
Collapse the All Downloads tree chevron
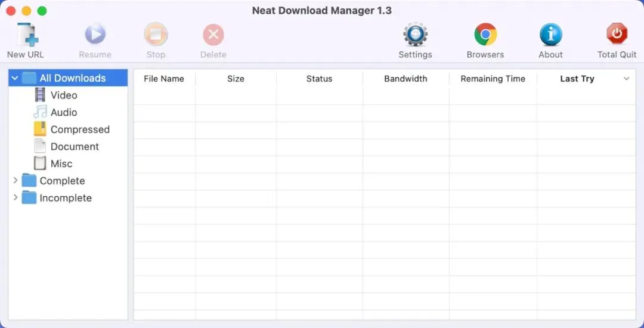pyautogui.click(x=15, y=78)
